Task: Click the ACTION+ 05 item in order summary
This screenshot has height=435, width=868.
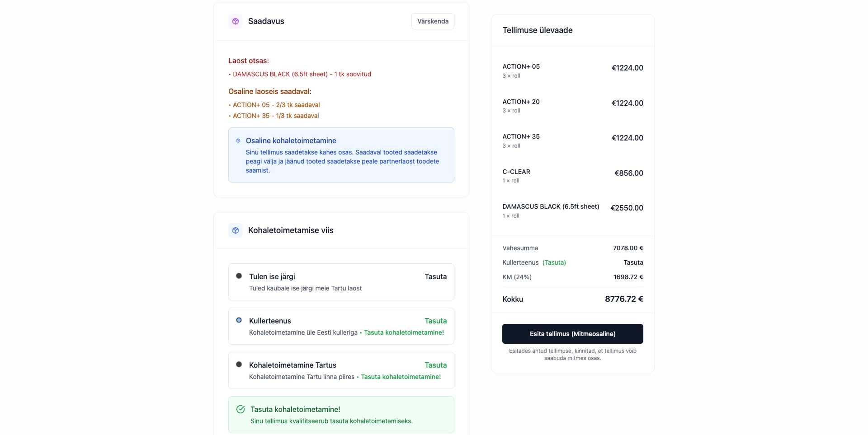Action: coord(521,66)
